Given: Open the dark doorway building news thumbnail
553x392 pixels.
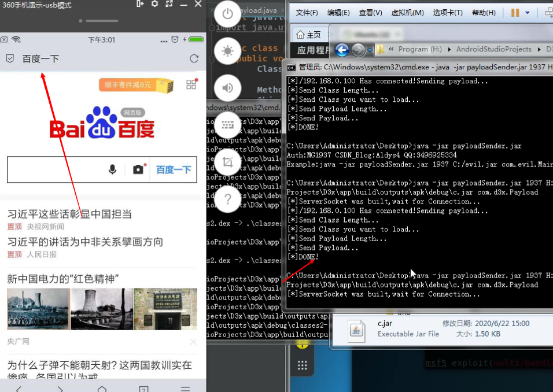Looking at the screenshot, I should click(x=165, y=309).
